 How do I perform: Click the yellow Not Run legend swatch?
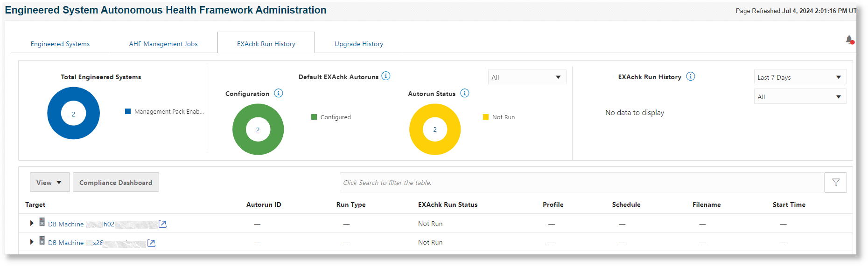point(486,117)
